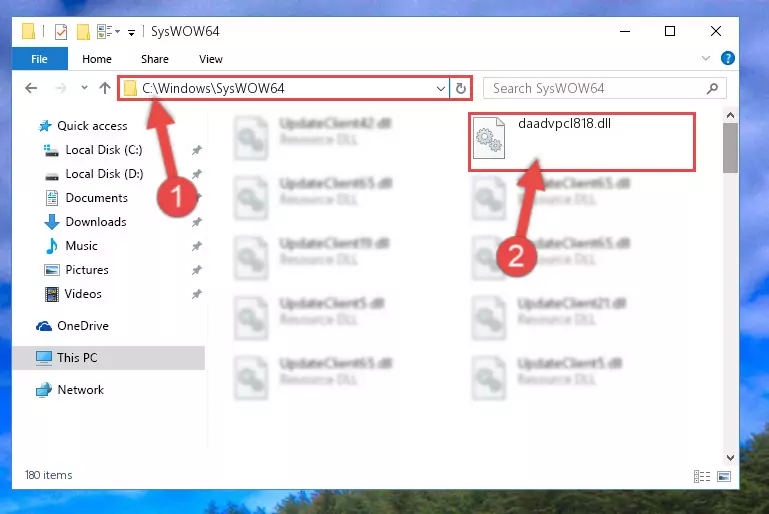The image size is (769, 514).
Task: Open Pictures in the sidebar
Action: 87,270
